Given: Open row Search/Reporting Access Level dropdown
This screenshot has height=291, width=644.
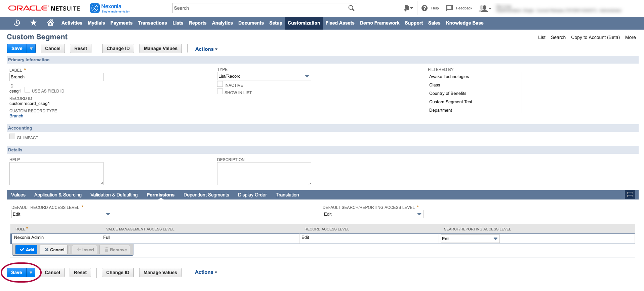Looking at the screenshot, I should click(470, 239).
